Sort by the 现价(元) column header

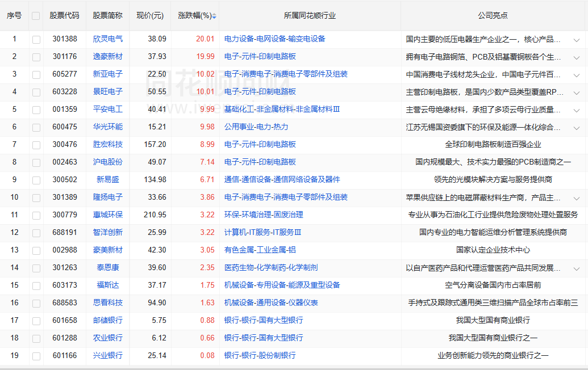pos(150,15)
